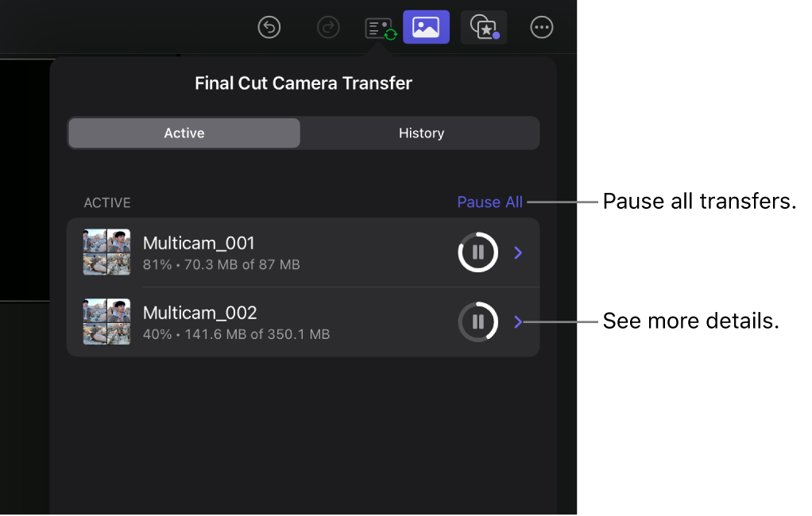Click the Pause All link

pos(489,202)
